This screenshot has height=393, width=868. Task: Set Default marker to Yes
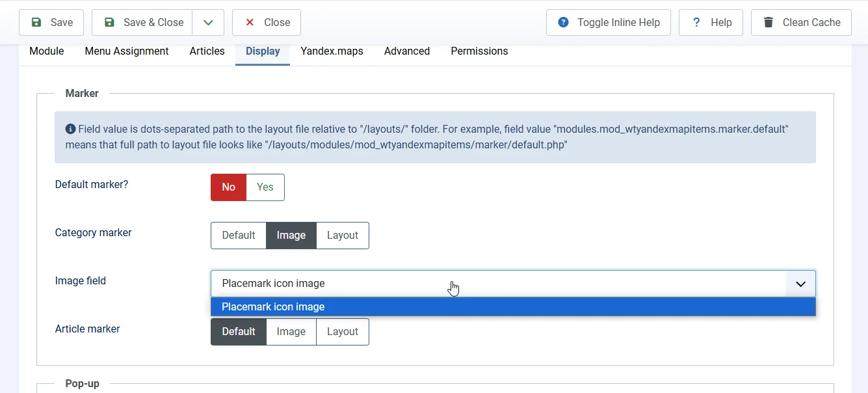click(265, 187)
